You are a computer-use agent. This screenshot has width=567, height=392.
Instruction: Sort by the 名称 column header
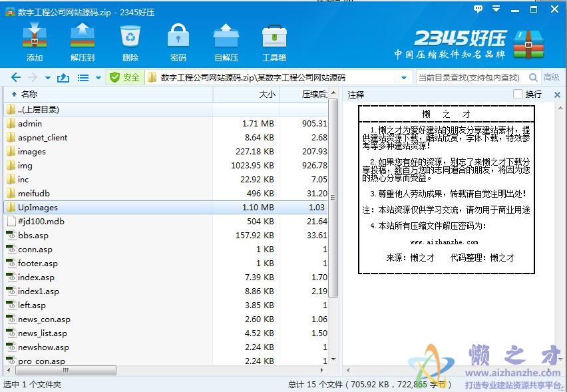tap(108, 95)
